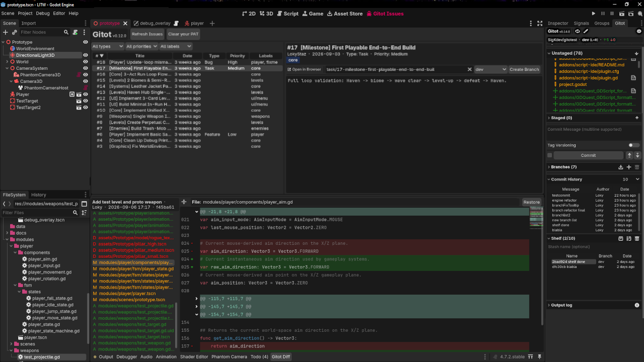This screenshot has width=644, height=362.
Task: Click the fetch/download icon in the Branches header
Action: pyautogui.click(x=621, y=167)
